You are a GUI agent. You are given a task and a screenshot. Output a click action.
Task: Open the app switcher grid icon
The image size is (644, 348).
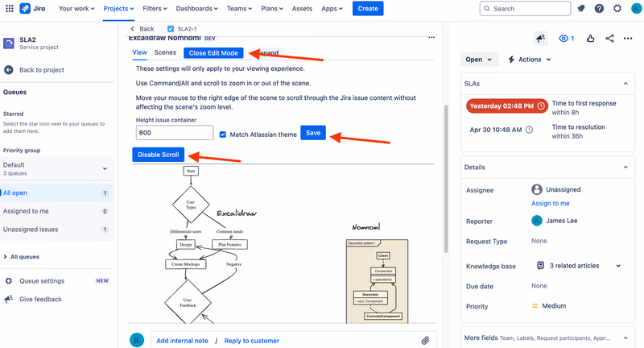coord(10,8)
